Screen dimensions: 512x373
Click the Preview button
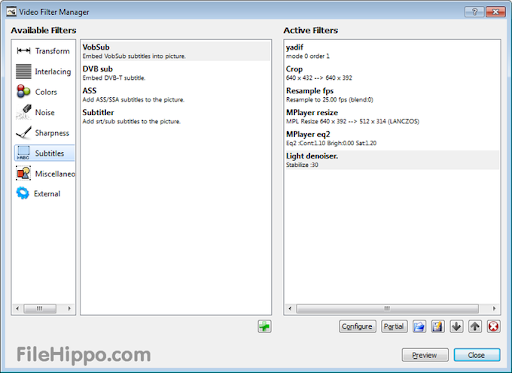(425, 355)
